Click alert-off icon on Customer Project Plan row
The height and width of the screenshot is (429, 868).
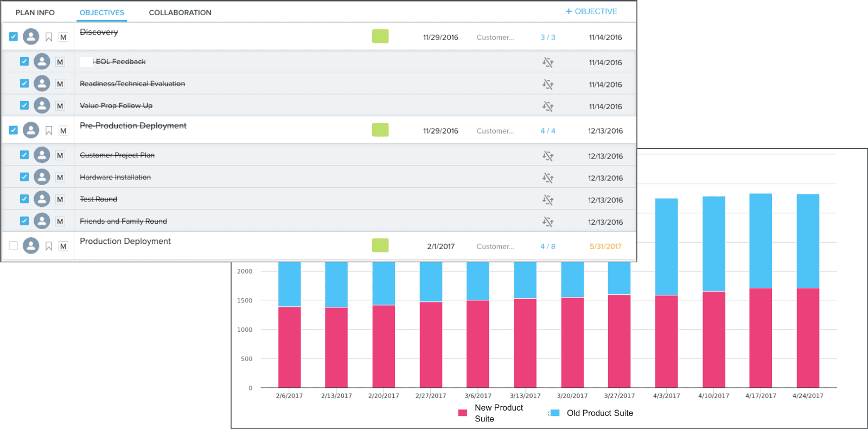click(548, 156)
